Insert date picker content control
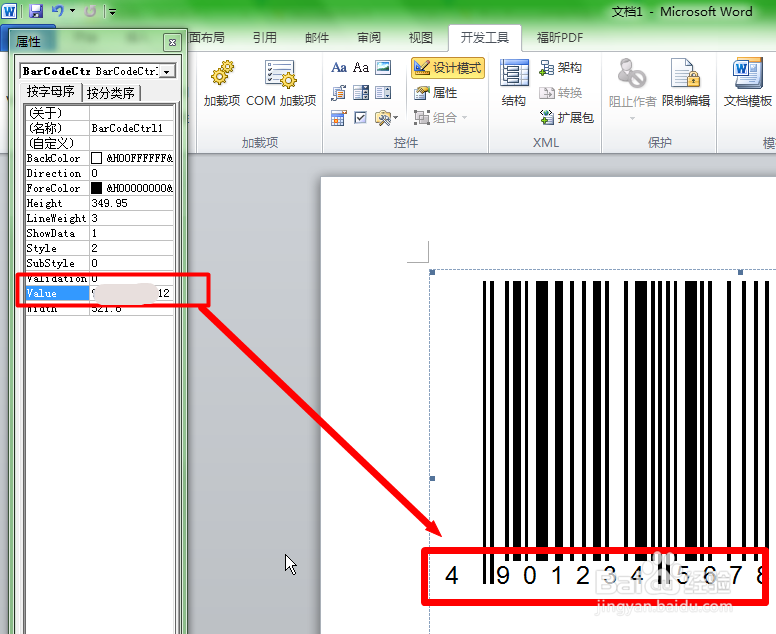 tap(339, 118)
